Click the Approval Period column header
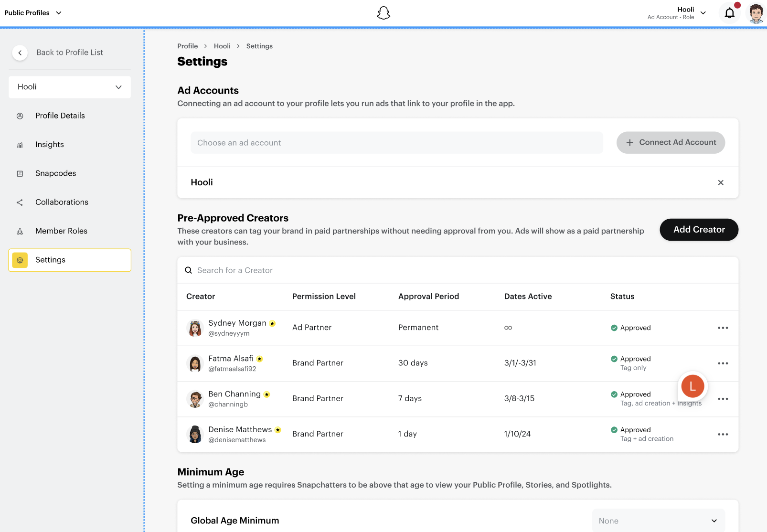767x532 pixels. pos(428,297)
